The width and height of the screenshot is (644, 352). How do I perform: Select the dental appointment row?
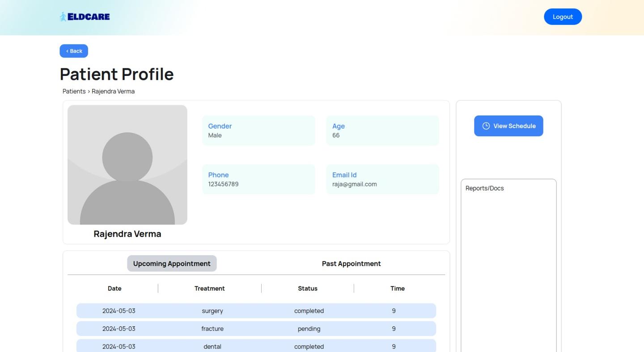tap(256, 346)
